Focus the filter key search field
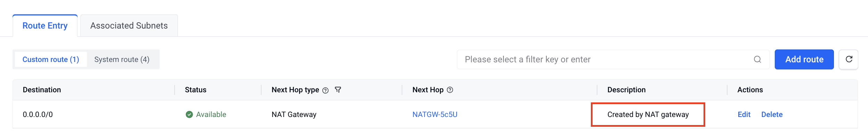Viewport: 868px width, 140px height. 613,60
